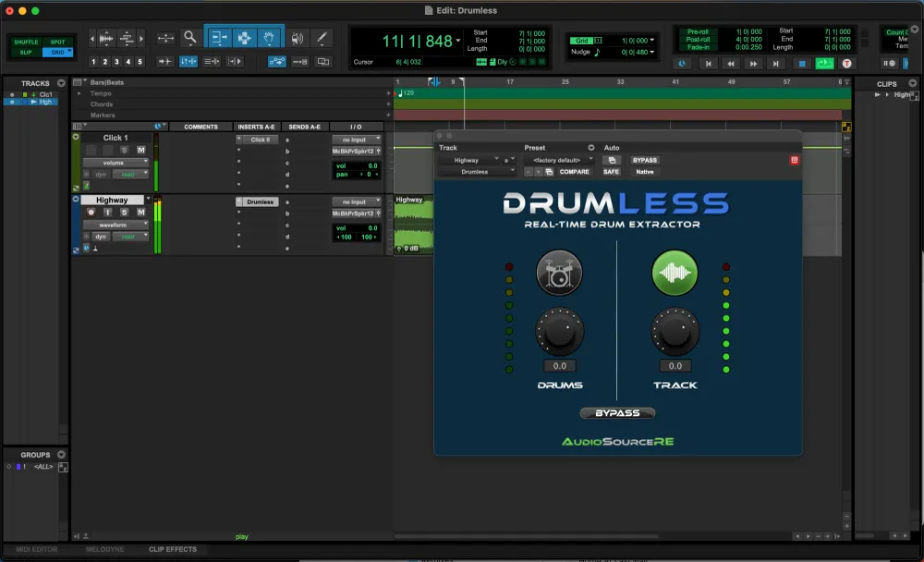Click Go to End transport button
924x562 pixels.
pos(775,64)
